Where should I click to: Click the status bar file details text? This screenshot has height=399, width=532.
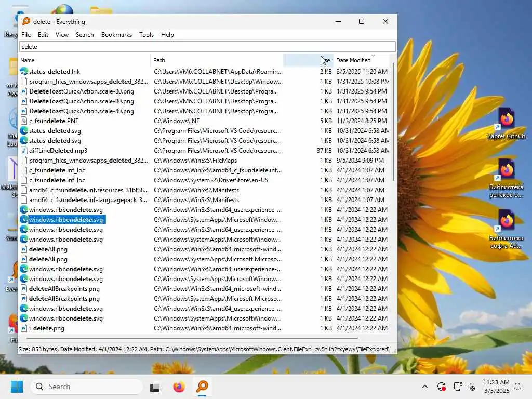click(204, 349)
